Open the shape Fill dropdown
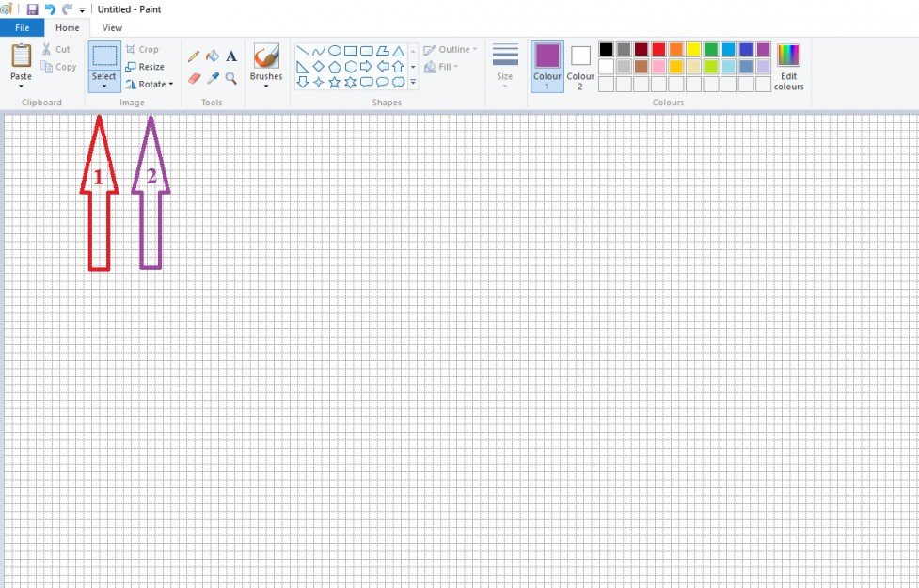Viewport: 919px width, 588px height. pos(441,67)
